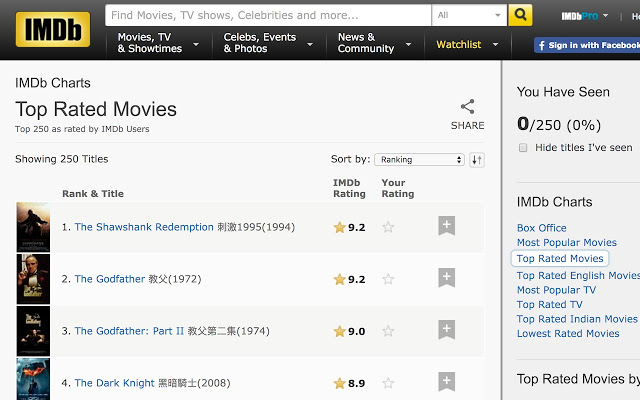Viewport: 640px width, 400px height.
Task: Click The Godfather: Part II poster thumbnail
Action: [33, 331]
